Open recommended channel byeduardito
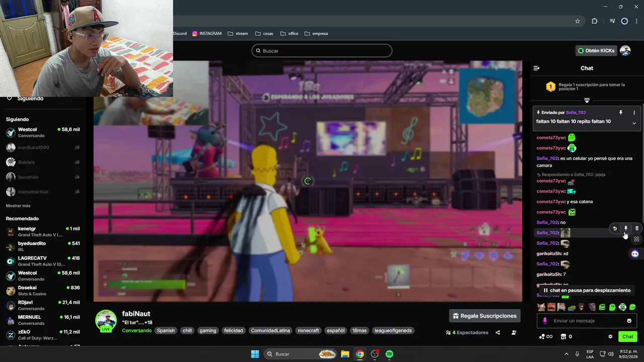The width and height of the screenshot is (644, 362). 43,246
